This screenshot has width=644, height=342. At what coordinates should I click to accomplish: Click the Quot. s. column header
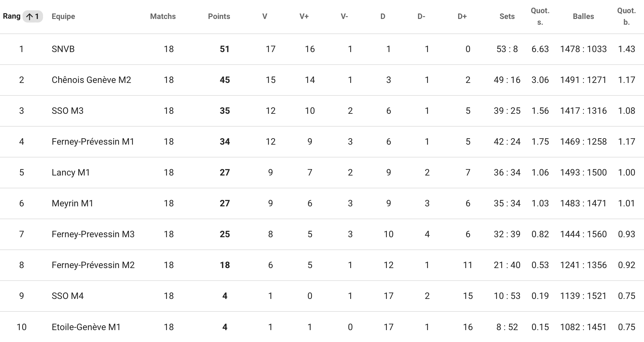(540, 16)
